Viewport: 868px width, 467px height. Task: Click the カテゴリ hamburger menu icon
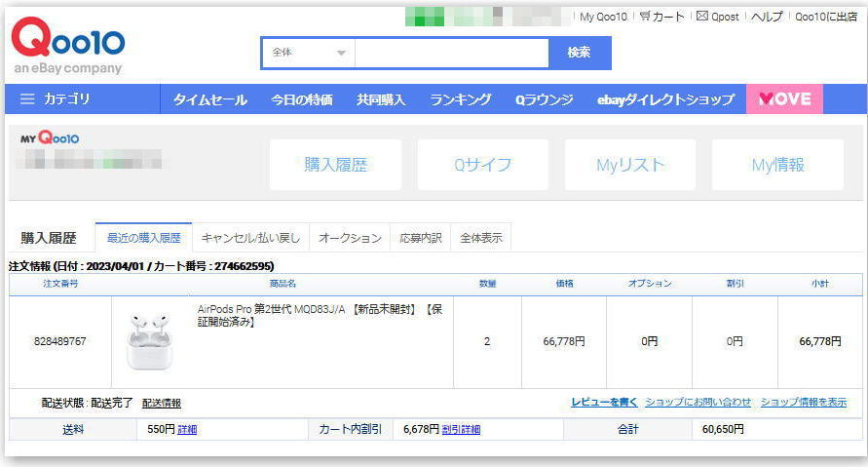pyautogui.click(x=27, y=99)
